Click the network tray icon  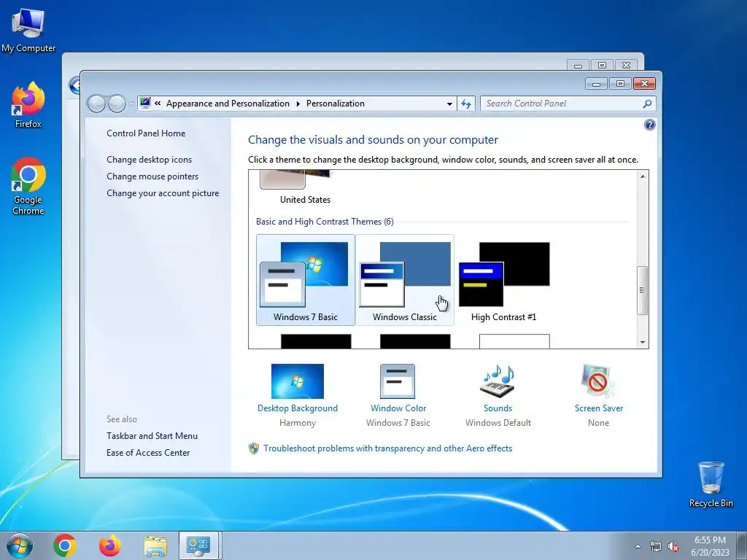click(656, 547)
